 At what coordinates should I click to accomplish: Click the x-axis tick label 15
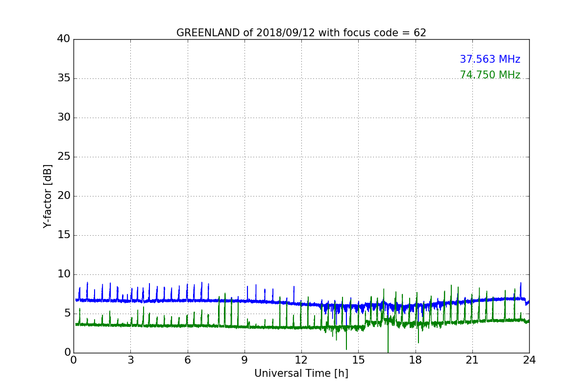[358, 360]
